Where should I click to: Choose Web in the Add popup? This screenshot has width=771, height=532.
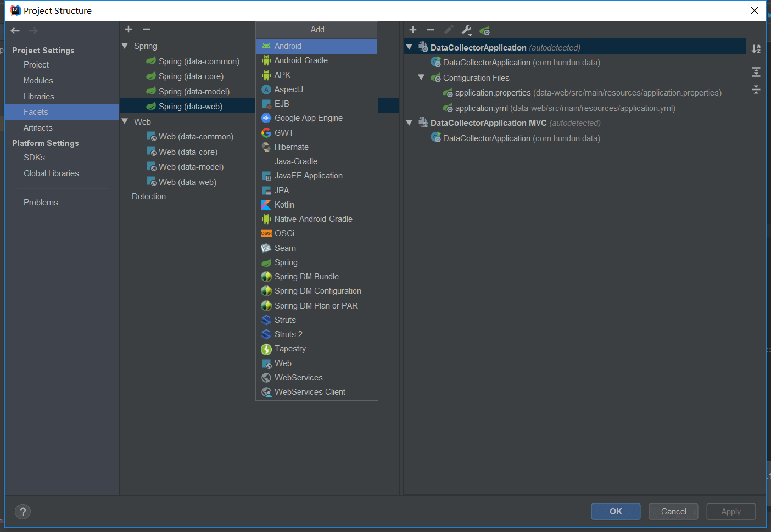(316, 363)
